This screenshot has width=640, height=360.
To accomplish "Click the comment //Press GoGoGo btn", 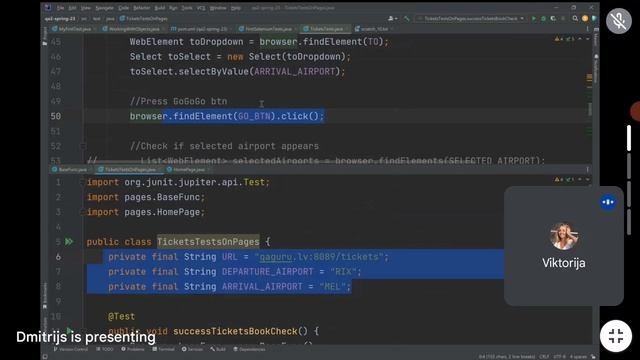I will click(x=178, y=101).
